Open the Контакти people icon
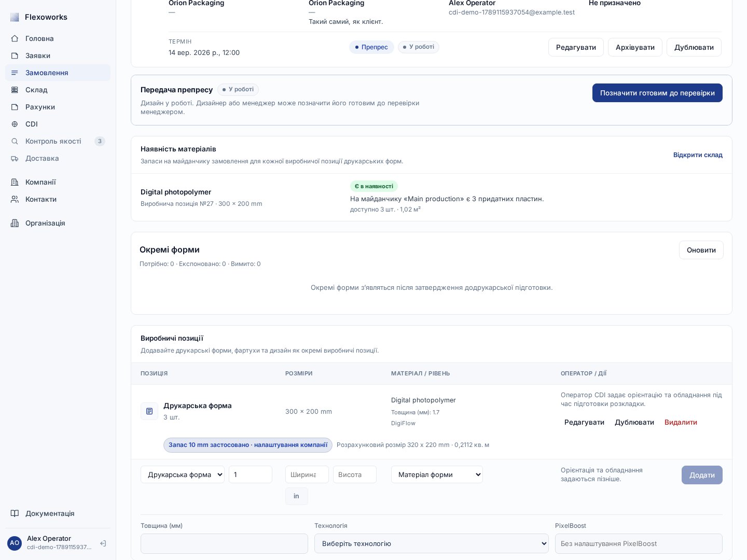This screenshot has width=747, height=560. click(15, 199)
